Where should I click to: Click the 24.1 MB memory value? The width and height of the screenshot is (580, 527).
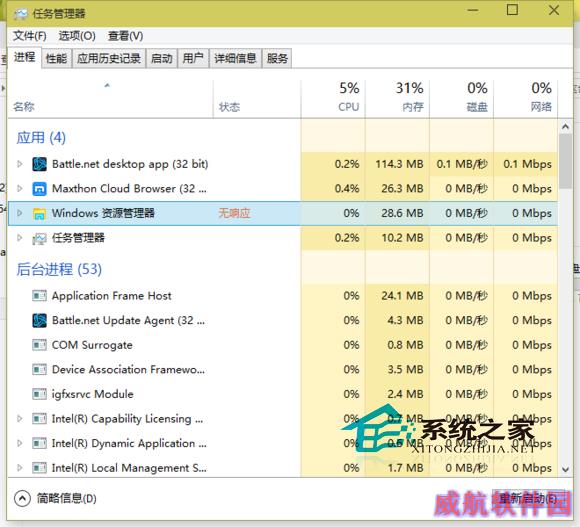point(402,296)
